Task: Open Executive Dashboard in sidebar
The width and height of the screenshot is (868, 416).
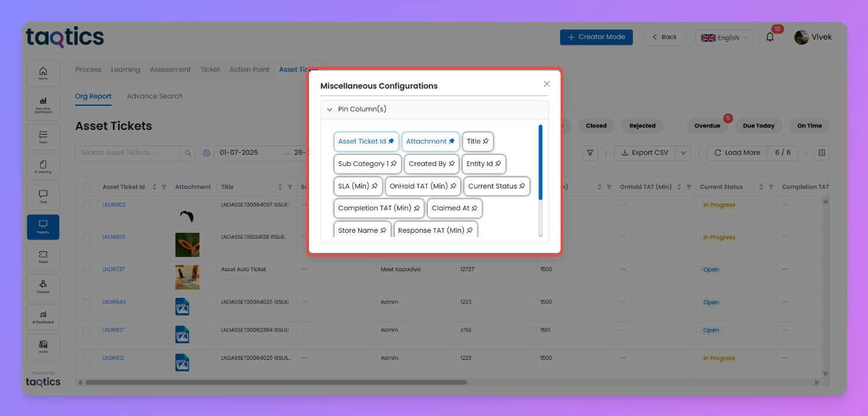Action: [x=43, y=105]
